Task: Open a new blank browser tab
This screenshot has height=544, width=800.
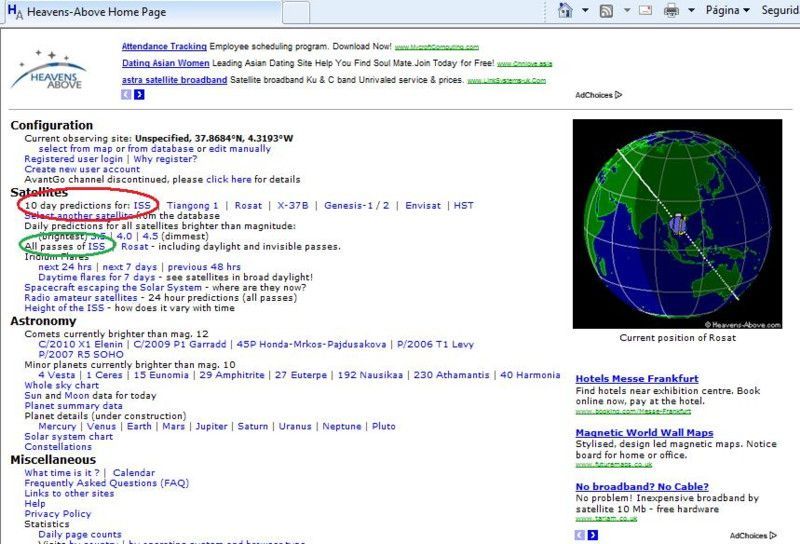Action: coord(296,12)
